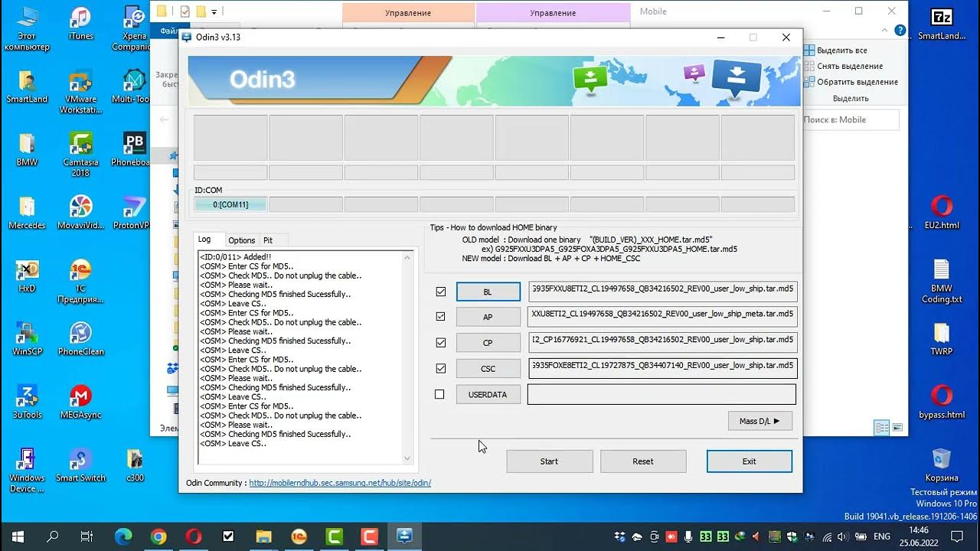
Task: Click Выделить все in Explorer ribbon
Action: click(835, 50)
